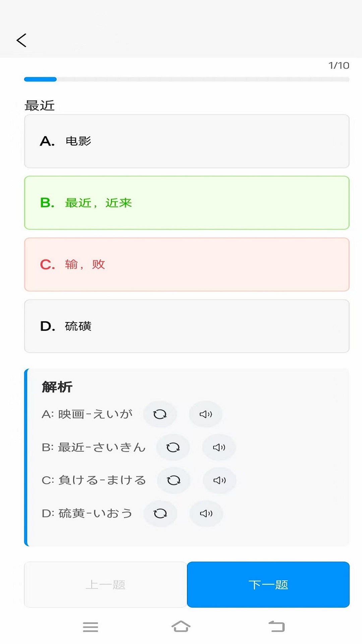Image resolution: width=362 pixels, height=644 pixels.
Task: Replay the 映画-えいが audio with refresh icon
Action: click(160, 414)
